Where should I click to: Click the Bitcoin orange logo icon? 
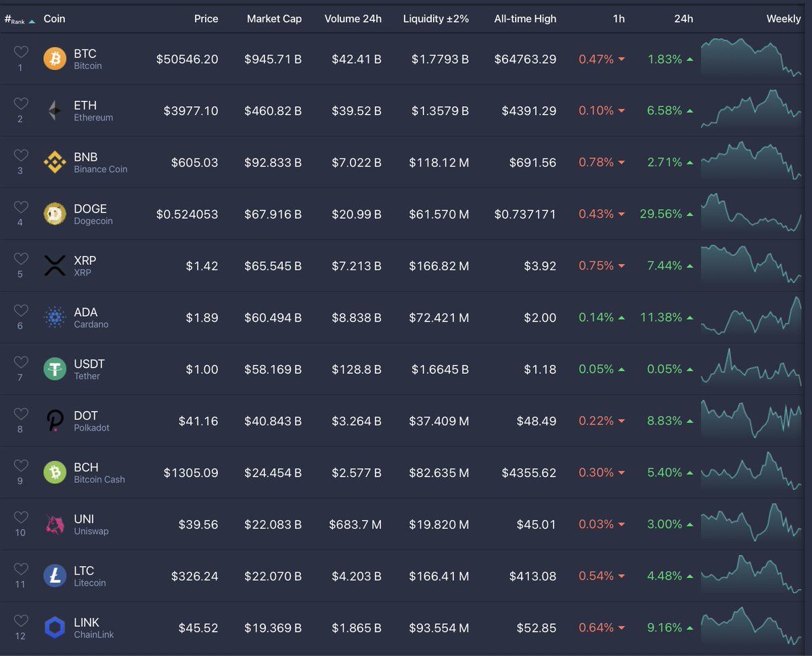click(55, 59)
